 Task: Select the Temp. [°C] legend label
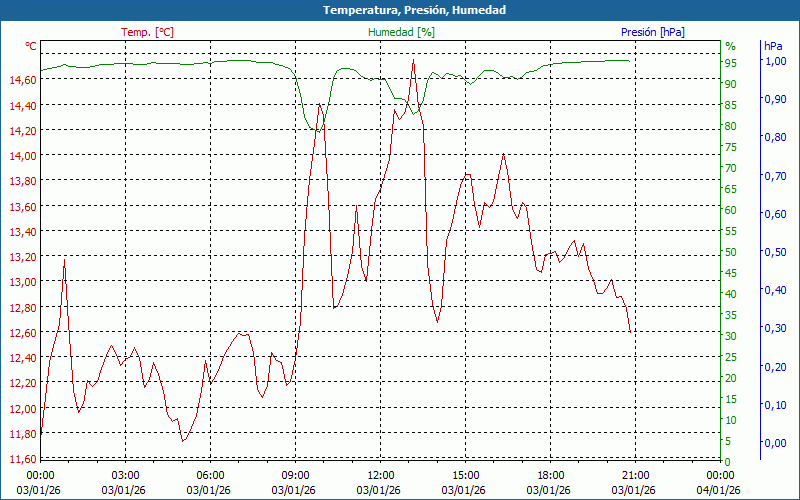[x=147, y=32]
